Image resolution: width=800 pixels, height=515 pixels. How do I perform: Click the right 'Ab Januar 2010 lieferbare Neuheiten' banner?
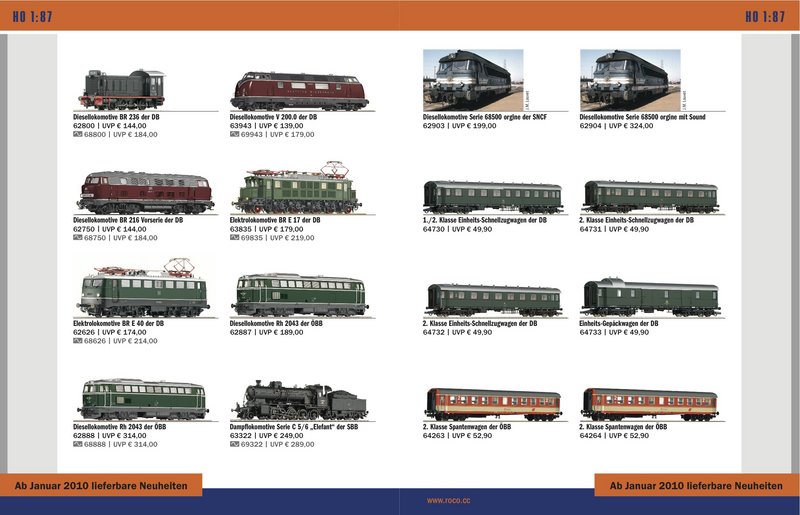696,486
